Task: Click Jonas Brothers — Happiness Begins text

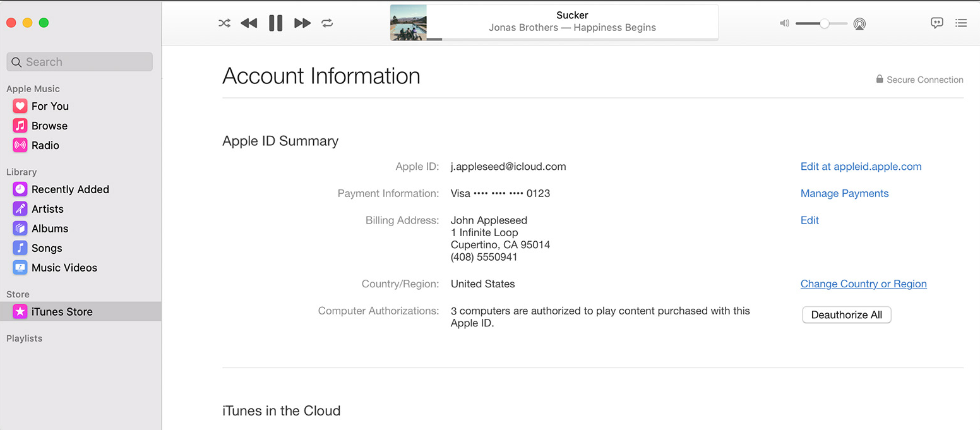Action: (572, 28)
